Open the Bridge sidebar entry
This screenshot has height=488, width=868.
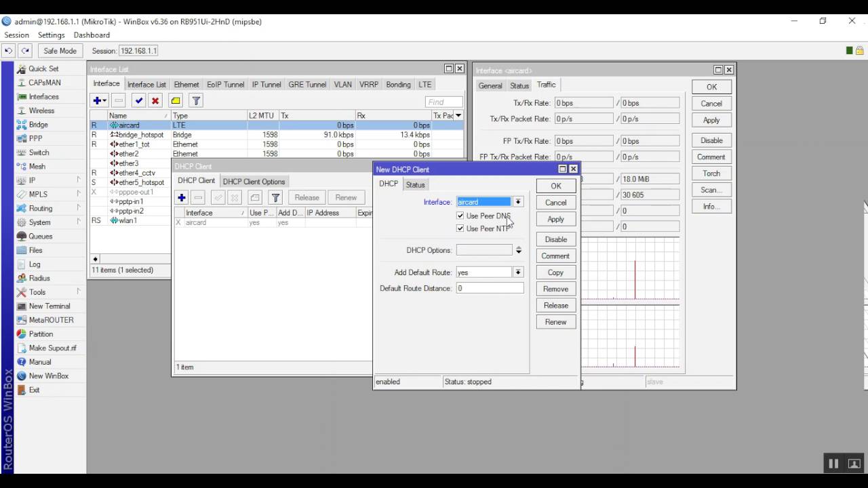point(38,125)
